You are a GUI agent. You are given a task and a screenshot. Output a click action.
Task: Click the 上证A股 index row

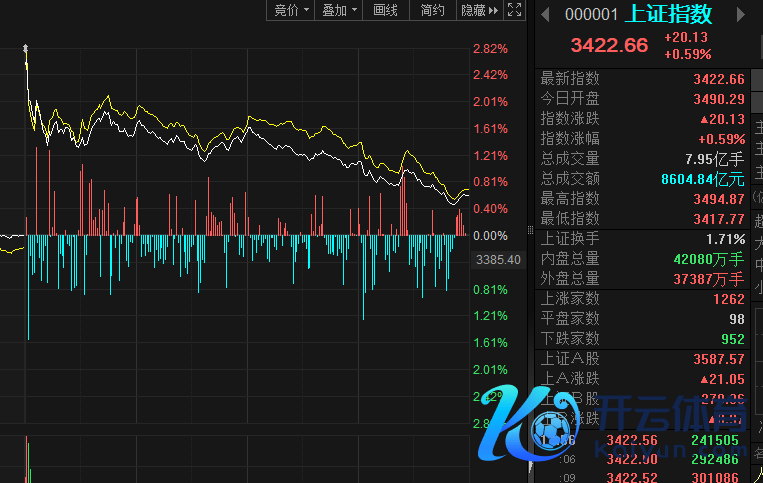(642, 359)
